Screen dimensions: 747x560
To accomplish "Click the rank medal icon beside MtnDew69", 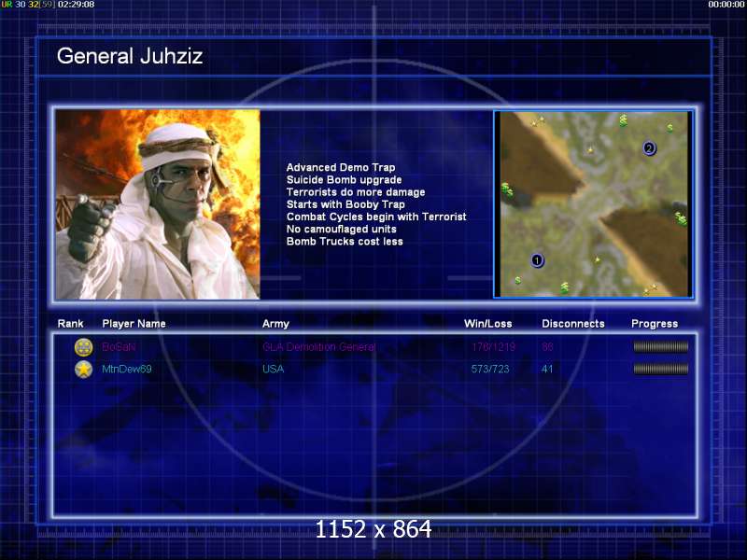I will pyautogui.click(x=83, y=369).
